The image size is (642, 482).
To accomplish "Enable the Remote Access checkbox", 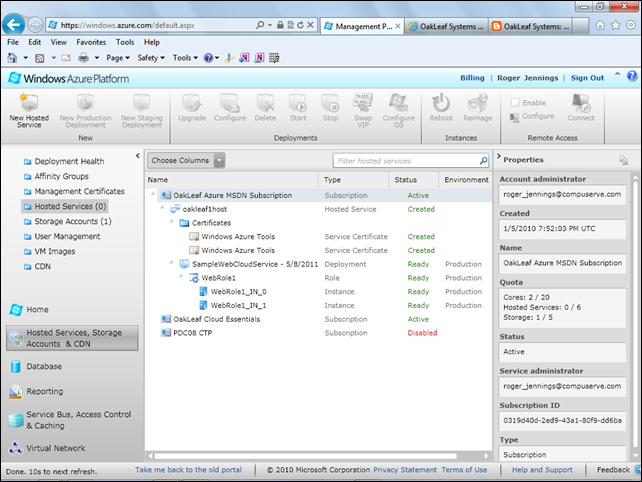I will (516, 103).
